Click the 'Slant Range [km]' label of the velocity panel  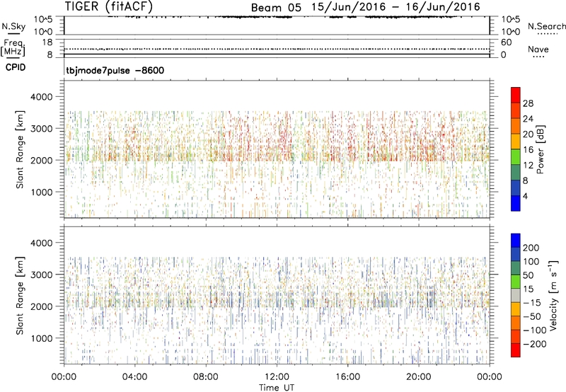click(20, 296)
